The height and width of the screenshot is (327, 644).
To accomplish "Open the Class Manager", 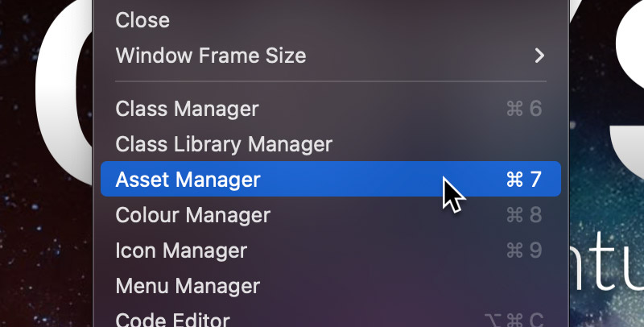I will pyautogui.click(x=188, y=109).
